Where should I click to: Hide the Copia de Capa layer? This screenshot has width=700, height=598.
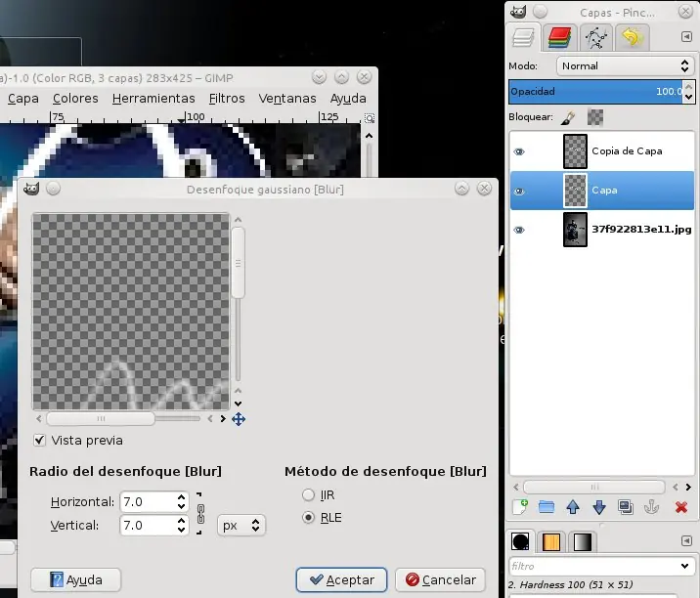tap(519, 151)
